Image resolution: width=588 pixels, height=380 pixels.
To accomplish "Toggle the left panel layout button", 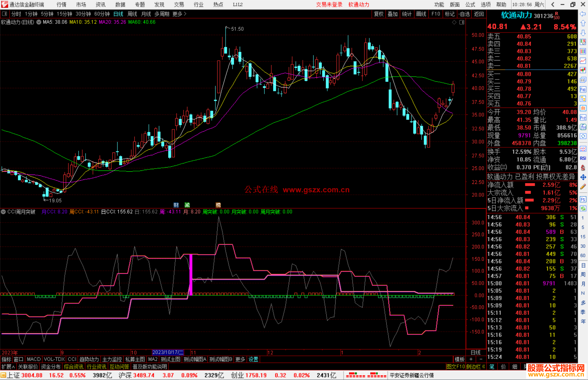I will (5, 14).
